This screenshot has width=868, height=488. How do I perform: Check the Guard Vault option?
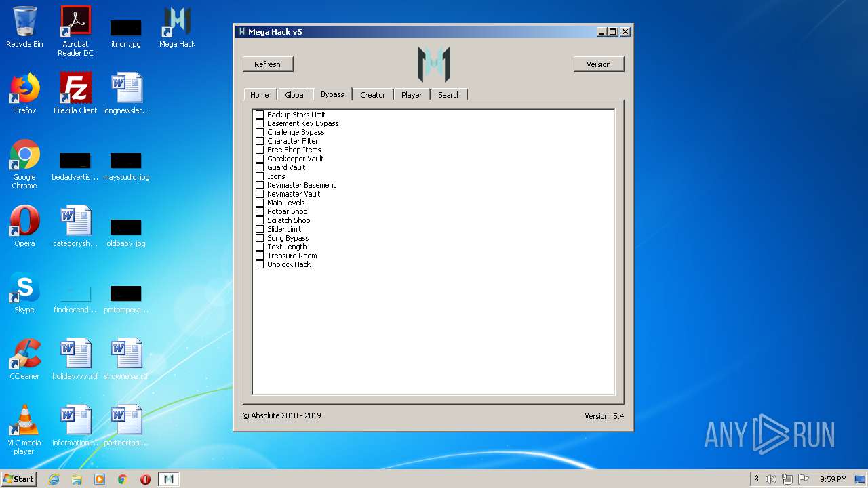coord(259,167)
